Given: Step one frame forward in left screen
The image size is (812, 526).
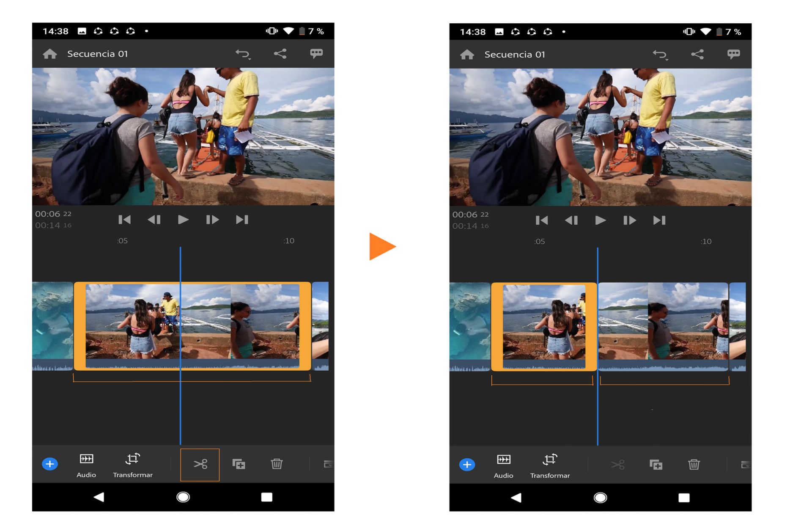Looking at the screenshot, I should (212, 220).
